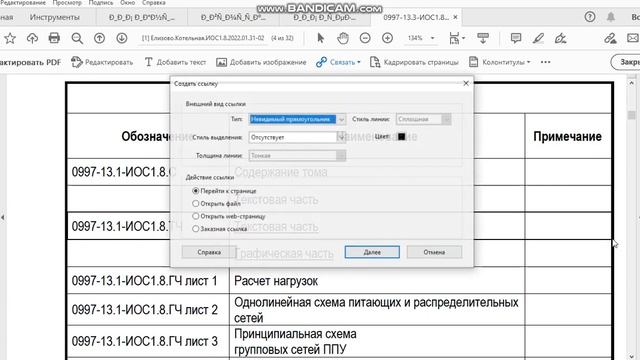
Task: Open the Редактирование menu
Action: (23, 2)
